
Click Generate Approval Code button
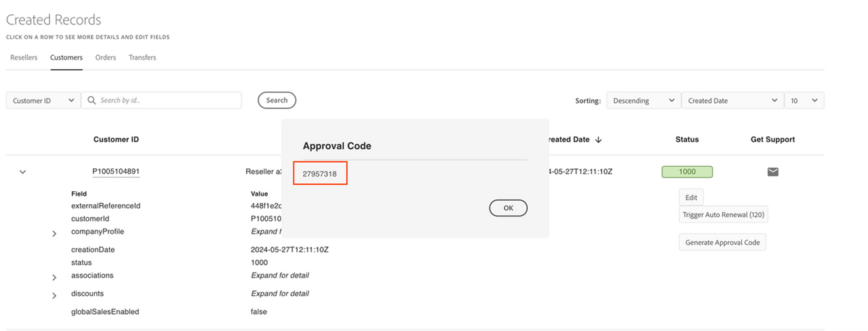coord(722,242)
